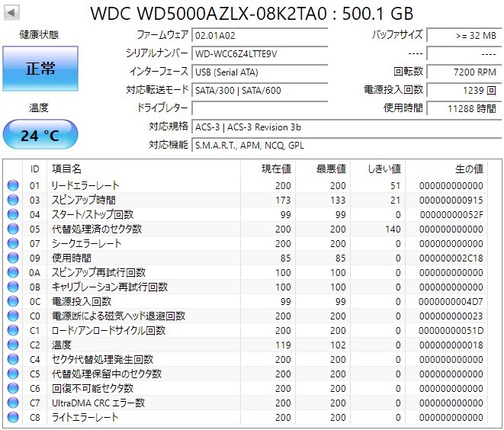Click the blue status orb for 01 リードエラーレート
The image size is (504, 430).
pos(13,185)
